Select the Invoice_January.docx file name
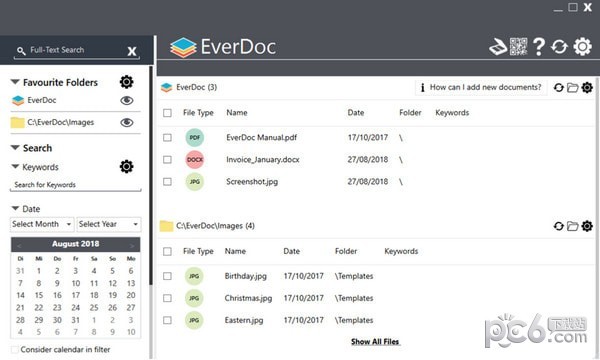The image size is (600, 360). (x=263, y=160)
